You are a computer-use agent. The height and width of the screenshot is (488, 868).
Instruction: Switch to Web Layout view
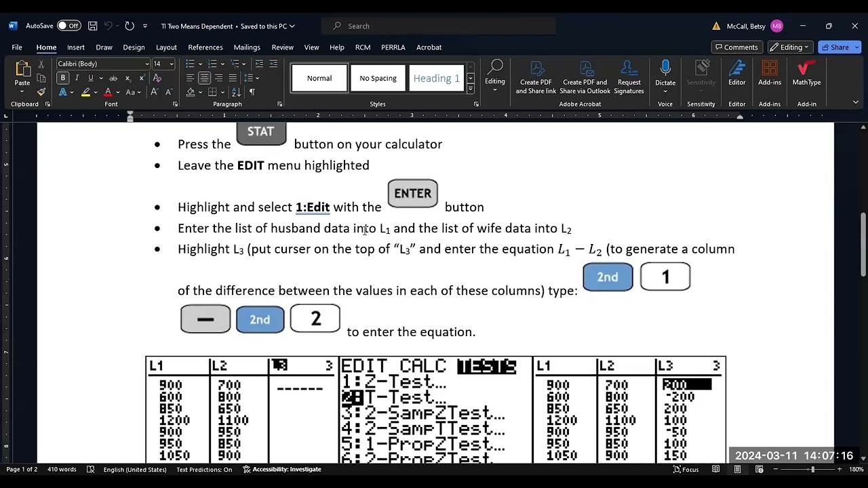[759, 469]
